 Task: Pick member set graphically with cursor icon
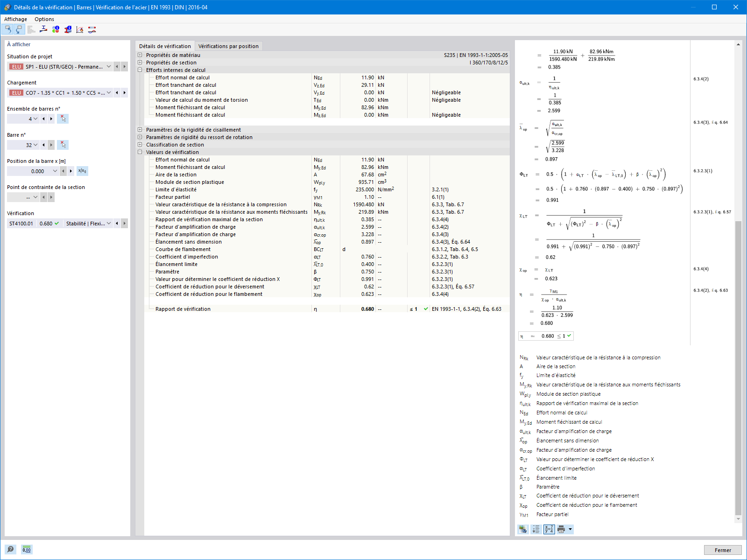tap(63, 119)
